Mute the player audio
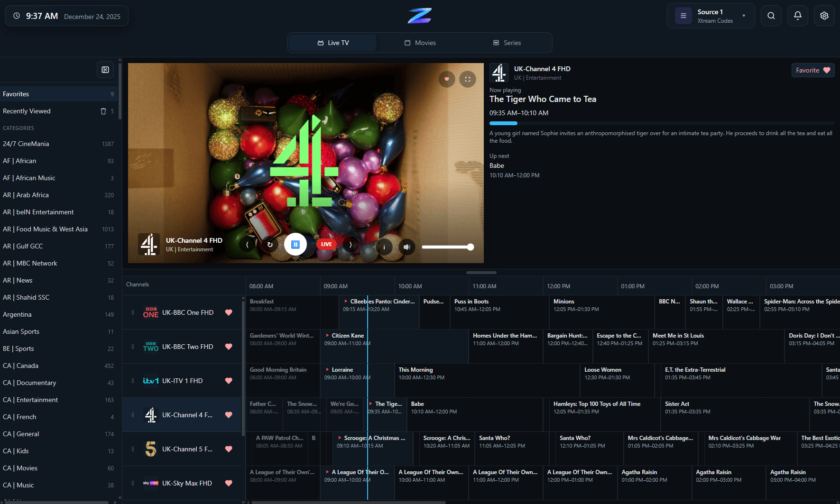Image resolution: width=840 pixels, height=504 pixels. pyautogui.click(x=406, y=247)
